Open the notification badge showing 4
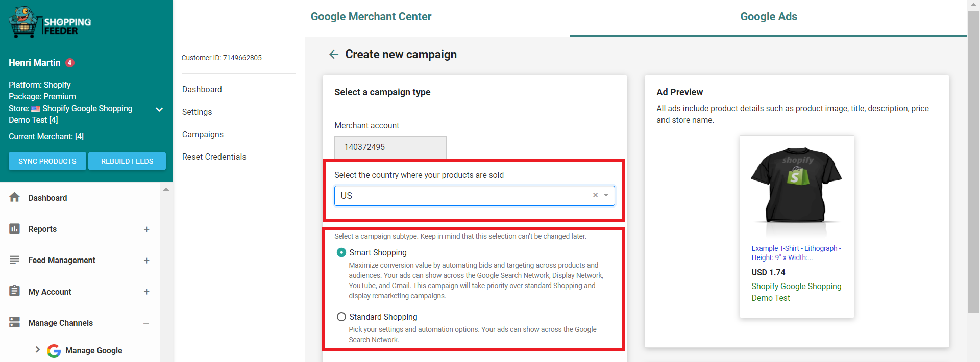 [x=70, y=63]
